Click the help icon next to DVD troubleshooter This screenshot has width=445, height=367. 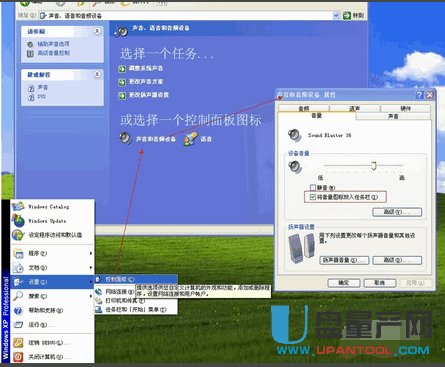(x=31, y=97)
